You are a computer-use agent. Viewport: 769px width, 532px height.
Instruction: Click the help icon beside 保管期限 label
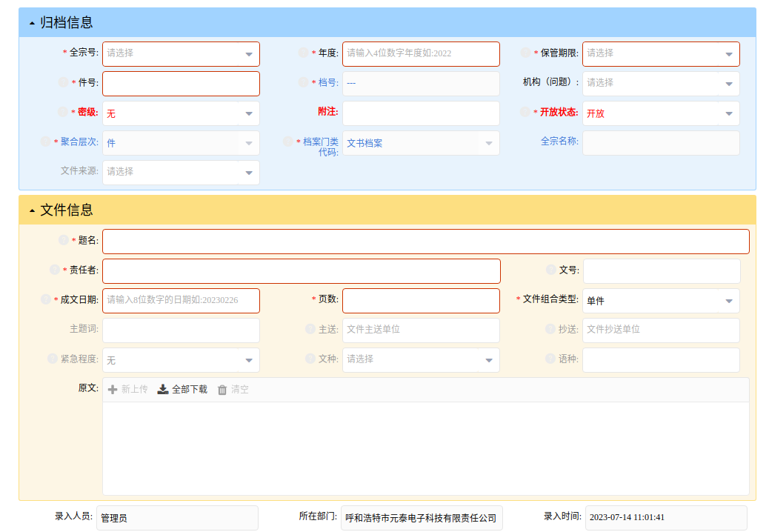tap(525, 53)
